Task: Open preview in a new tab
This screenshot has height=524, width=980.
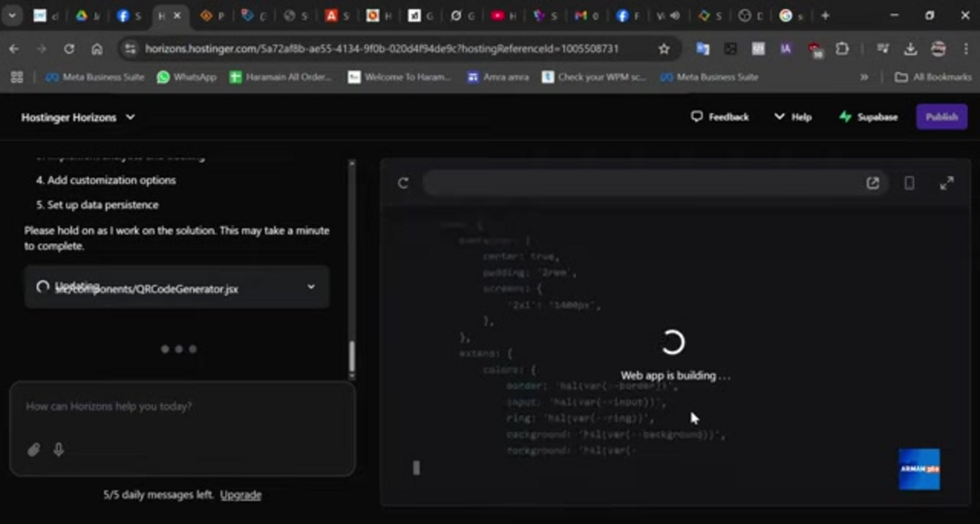Action: pos(872,183)
